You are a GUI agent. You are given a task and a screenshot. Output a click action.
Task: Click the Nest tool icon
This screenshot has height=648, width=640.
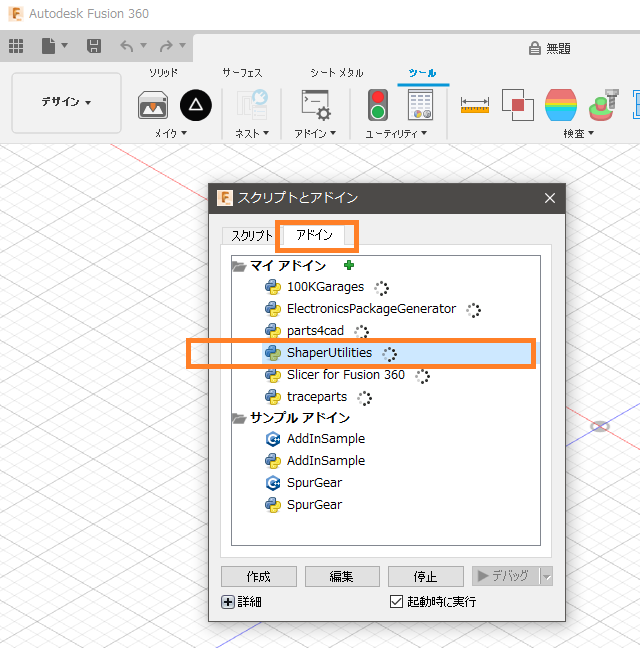coord(252,105)
